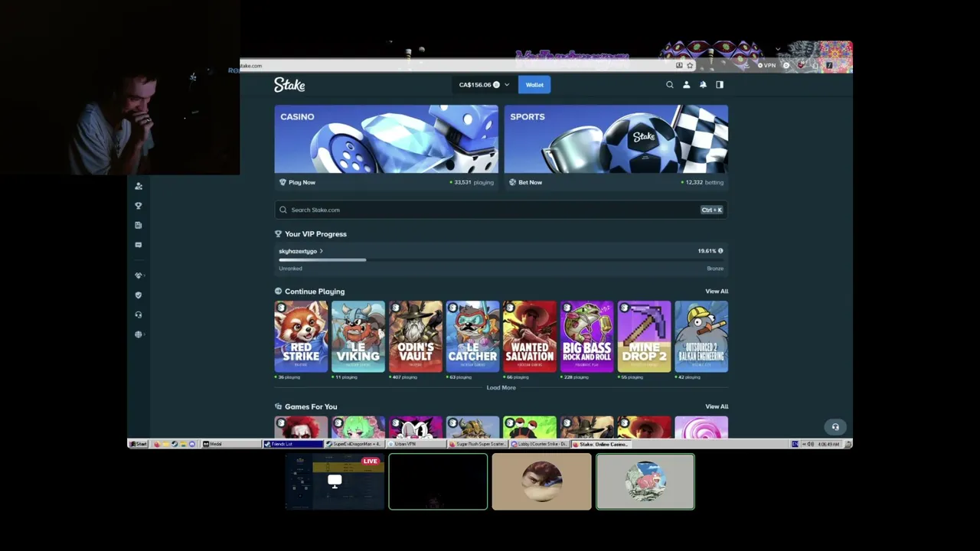
Task: Click the Continue Playing heading
Action: [315, 292]
